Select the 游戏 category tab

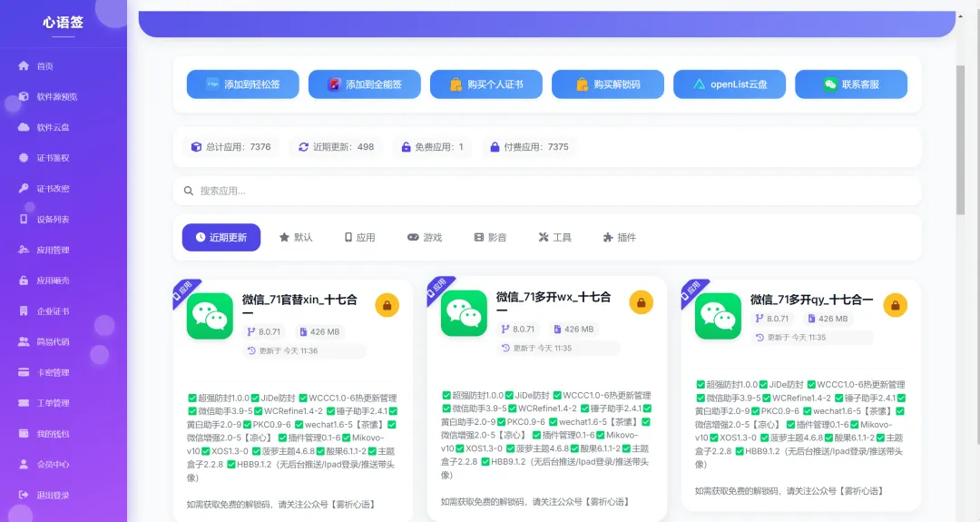click(425, 238)
